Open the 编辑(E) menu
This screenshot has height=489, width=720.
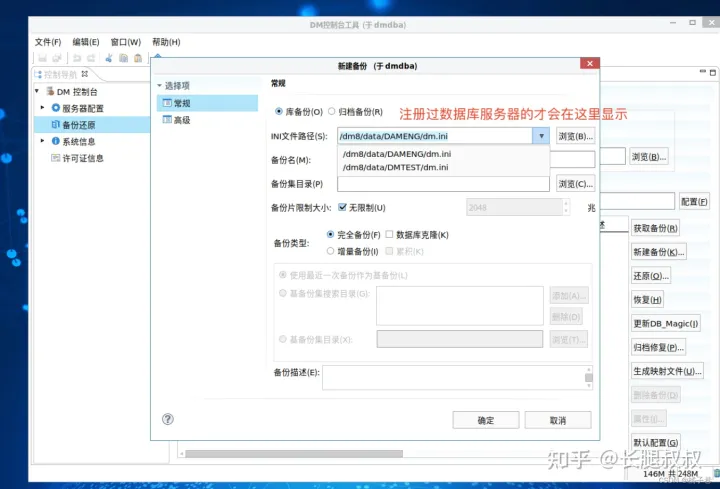tap(86, 42)
